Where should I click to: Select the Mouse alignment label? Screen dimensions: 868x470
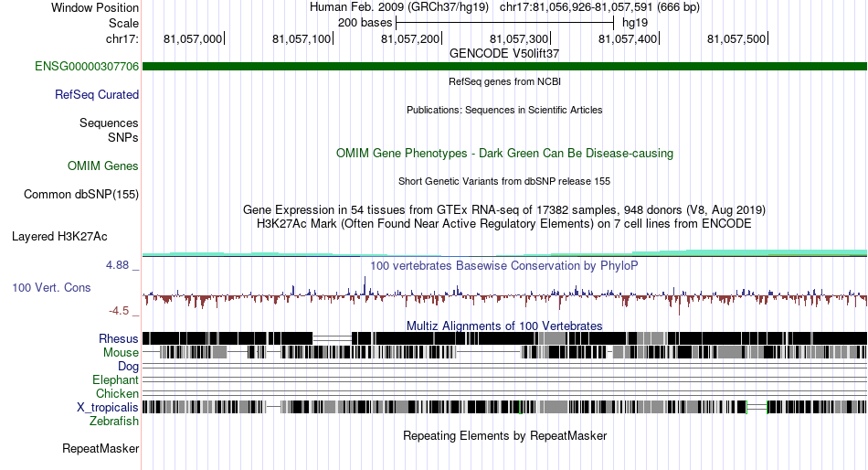[121, 353]
